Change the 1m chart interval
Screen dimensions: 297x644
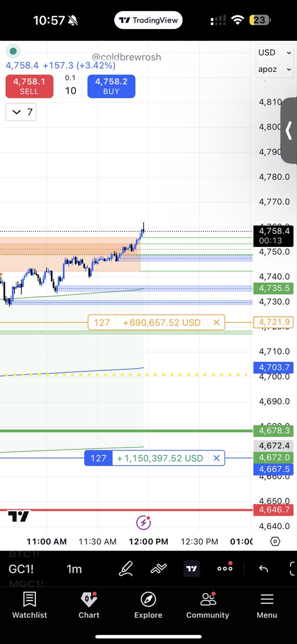(74, 569)
